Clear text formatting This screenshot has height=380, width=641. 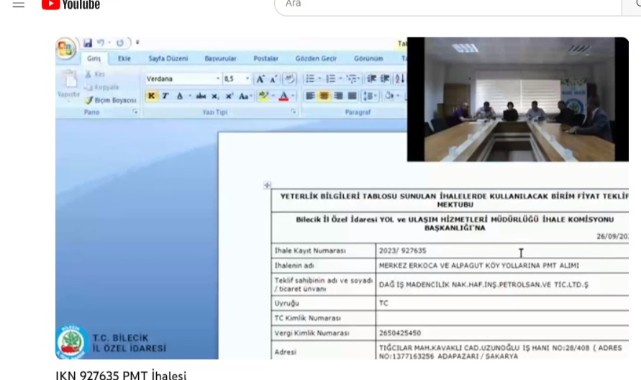pyautogui.click(x=289, y=79)
